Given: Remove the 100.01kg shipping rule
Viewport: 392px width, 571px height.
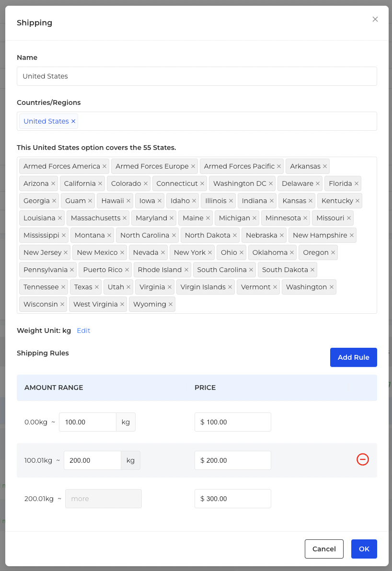Looking at the screenshot, I should pos(362,459).
